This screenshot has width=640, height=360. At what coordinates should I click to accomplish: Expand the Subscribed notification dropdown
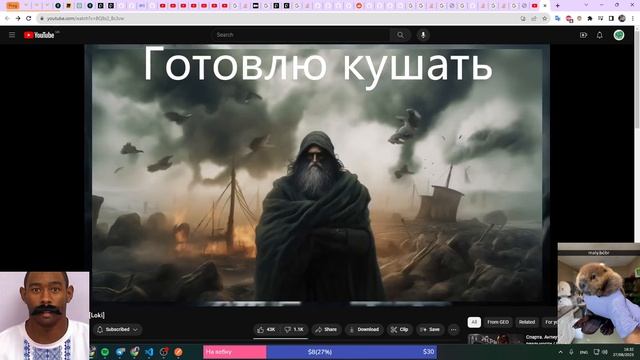pyautogui.click(x=118, y=329)
